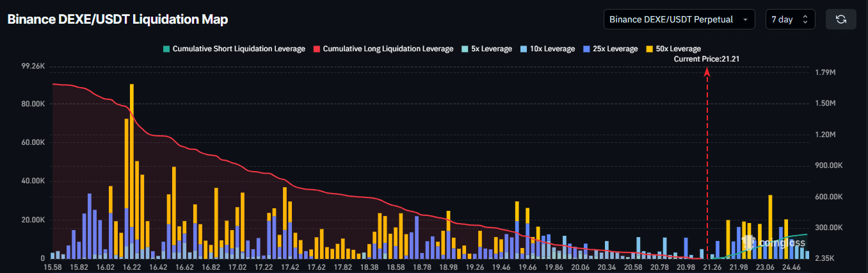Screen dimensions: 868x273
Task: Click the refresh icon button
Action: click(x=841, y=19)
